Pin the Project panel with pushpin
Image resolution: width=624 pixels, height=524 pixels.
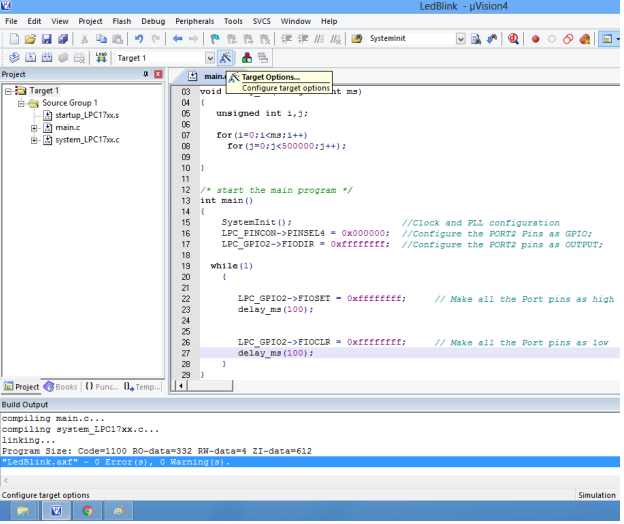point(146,75)
